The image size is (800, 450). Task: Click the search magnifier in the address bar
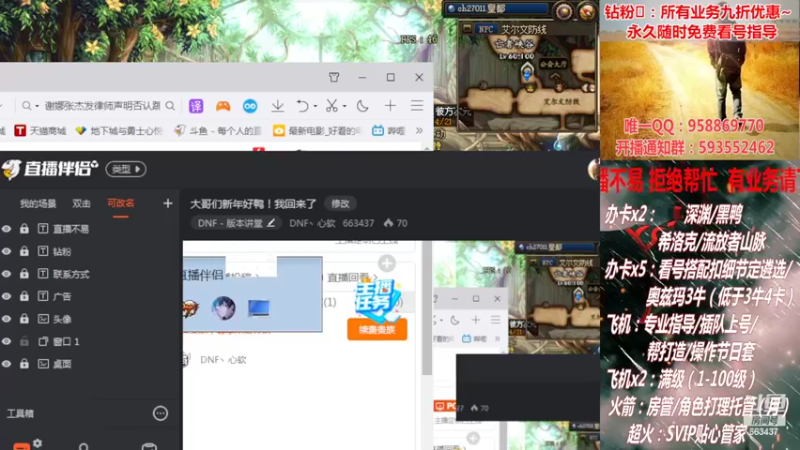tap(170, 106)
